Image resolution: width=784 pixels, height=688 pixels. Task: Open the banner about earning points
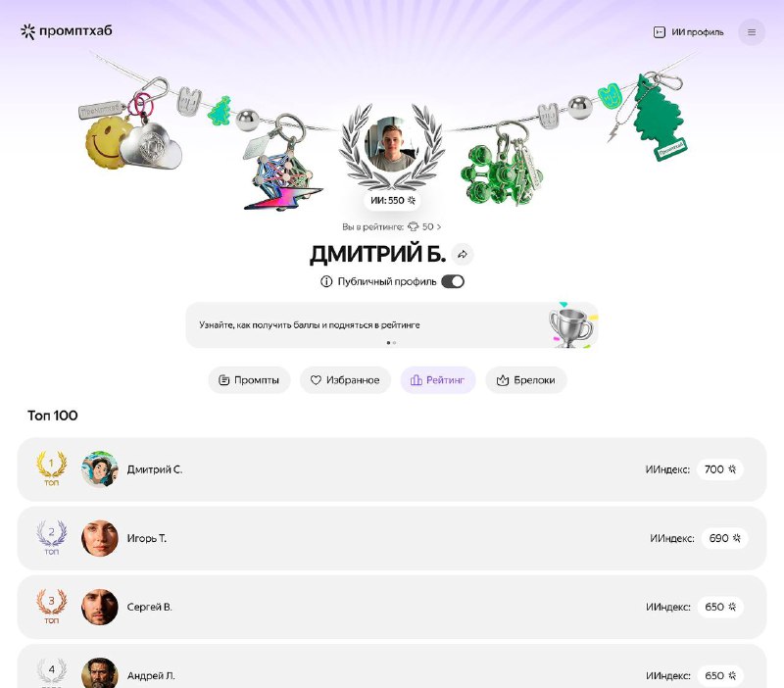pos(391,325)
